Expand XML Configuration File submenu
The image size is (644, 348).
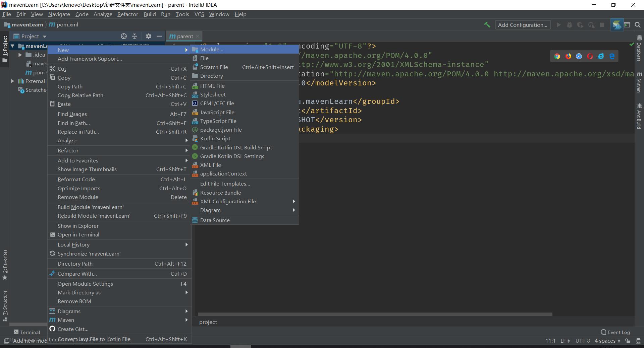point(245,201)
